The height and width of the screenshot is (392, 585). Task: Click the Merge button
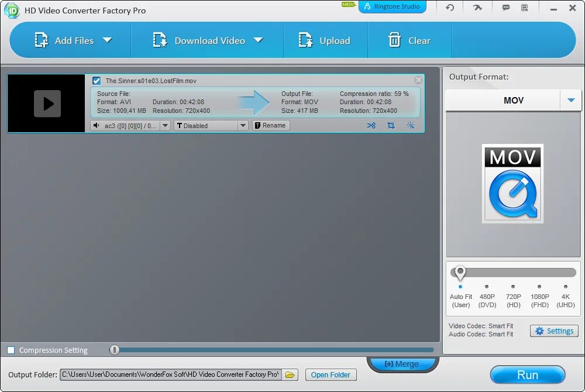(402, 364)
